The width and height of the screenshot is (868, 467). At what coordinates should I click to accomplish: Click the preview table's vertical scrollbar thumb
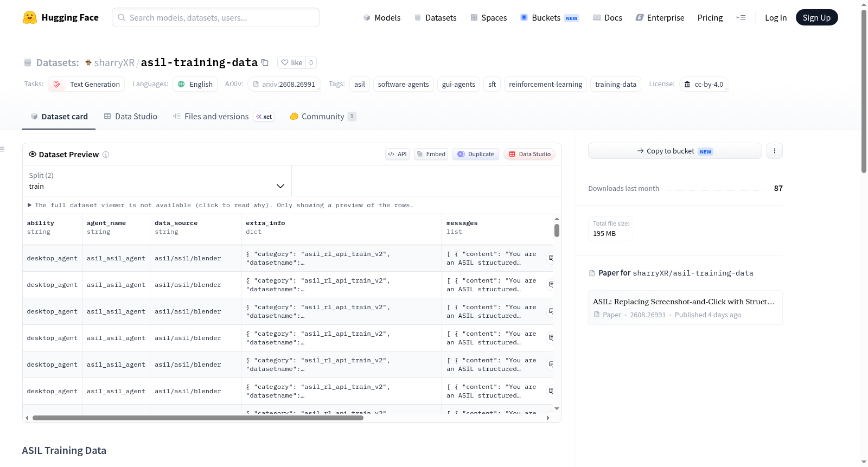coord(557,231)
